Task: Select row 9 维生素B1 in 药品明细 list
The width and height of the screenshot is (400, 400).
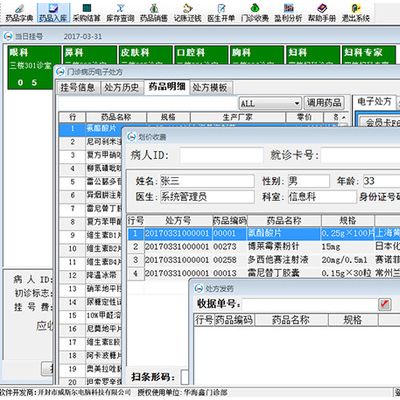Action: point(91,235)
